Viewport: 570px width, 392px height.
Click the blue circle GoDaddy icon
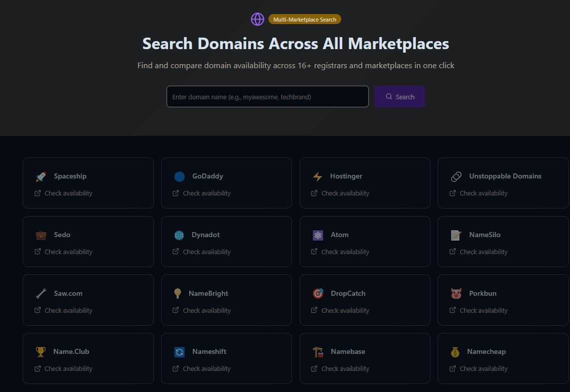tap(179, 176)
